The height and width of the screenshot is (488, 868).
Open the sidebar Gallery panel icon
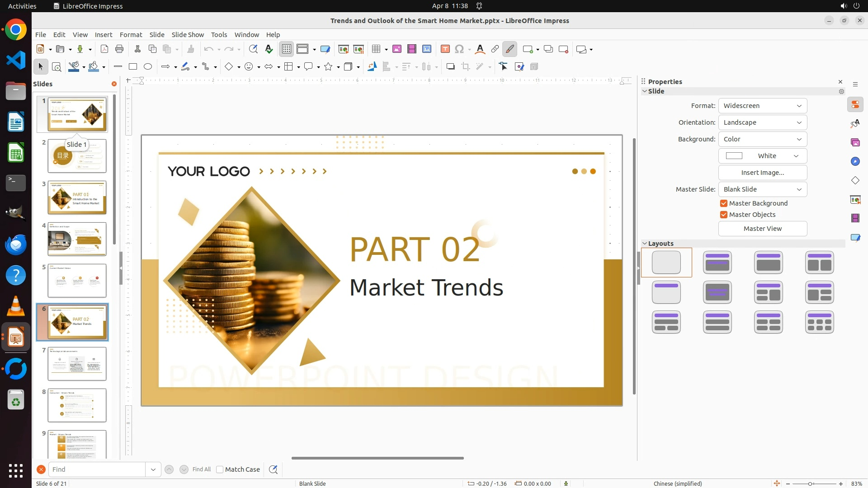point(855,142)
